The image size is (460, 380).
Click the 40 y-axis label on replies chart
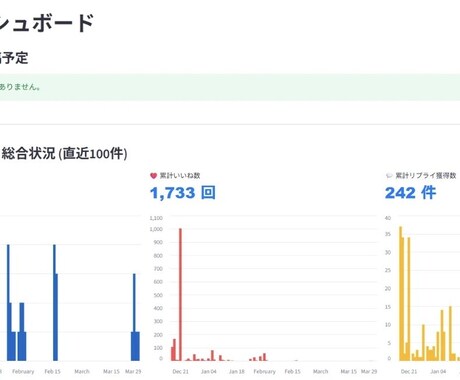388,218
